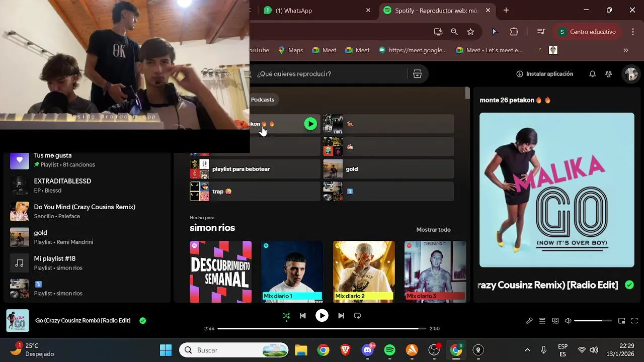Image resolution: width=644 pixels, height=362 pixels.
Task: Open Chrome media controls icon
Action: (x=541, y=32)
